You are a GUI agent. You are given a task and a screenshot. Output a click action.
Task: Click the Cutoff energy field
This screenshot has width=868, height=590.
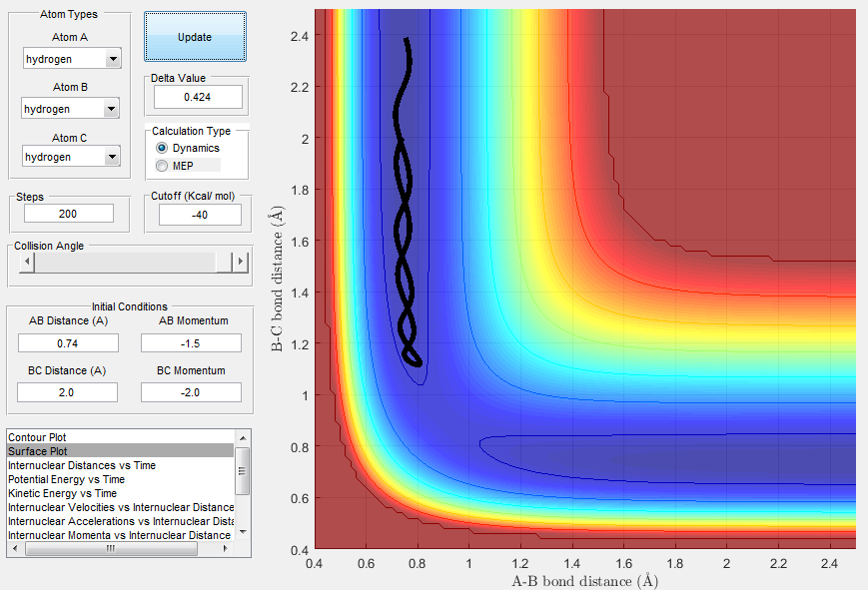[x=200, y=215]
